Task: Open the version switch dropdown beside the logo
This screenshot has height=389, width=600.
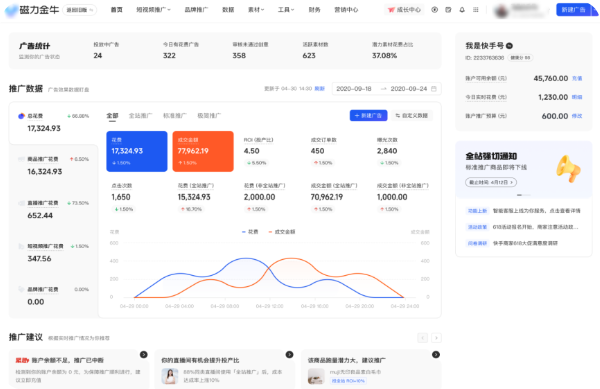Action: (80, 10)
